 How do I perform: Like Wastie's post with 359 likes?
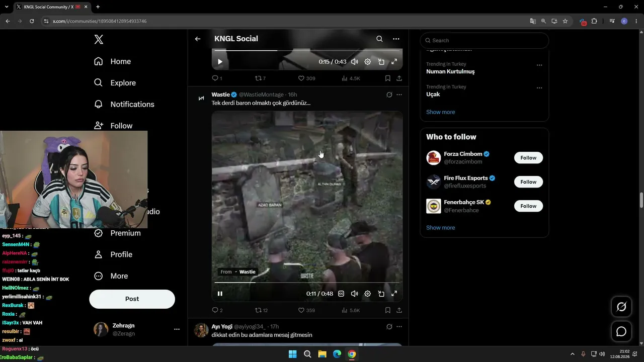click(306, 310)
